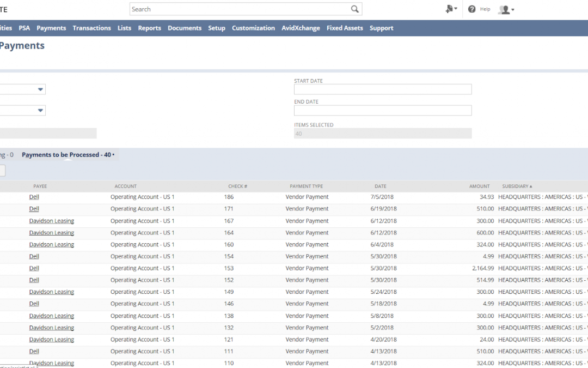Open Davidson Leasing payee for check 121
This screenshot has height=368, width=588.
(52, 340)
